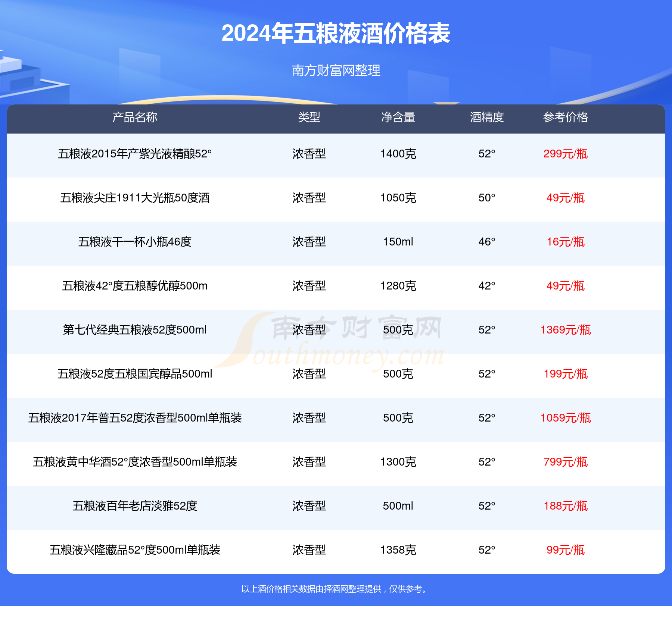Click the 49元/瓶 price for 五粮醇优醇
The width and height of the screenshot is (672, 623).
coord(566,286)
